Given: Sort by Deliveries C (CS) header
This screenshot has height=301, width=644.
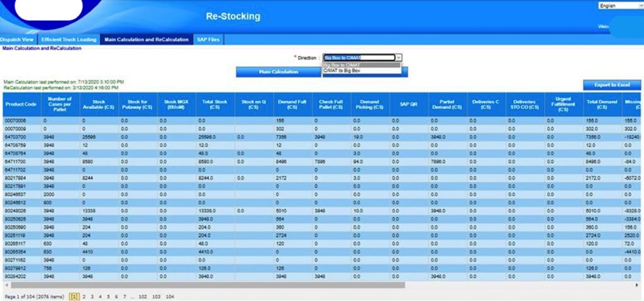Looking at the screenshot, I should (486, 105).
